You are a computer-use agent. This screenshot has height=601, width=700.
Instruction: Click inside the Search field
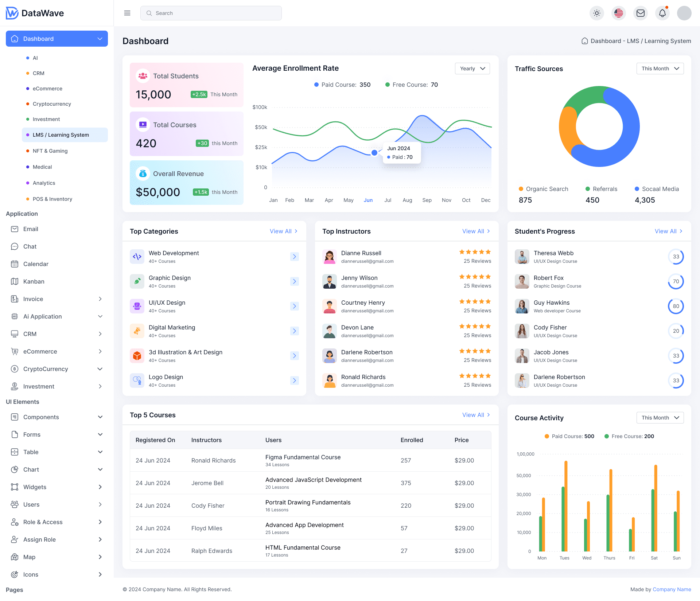pos(211,13)
